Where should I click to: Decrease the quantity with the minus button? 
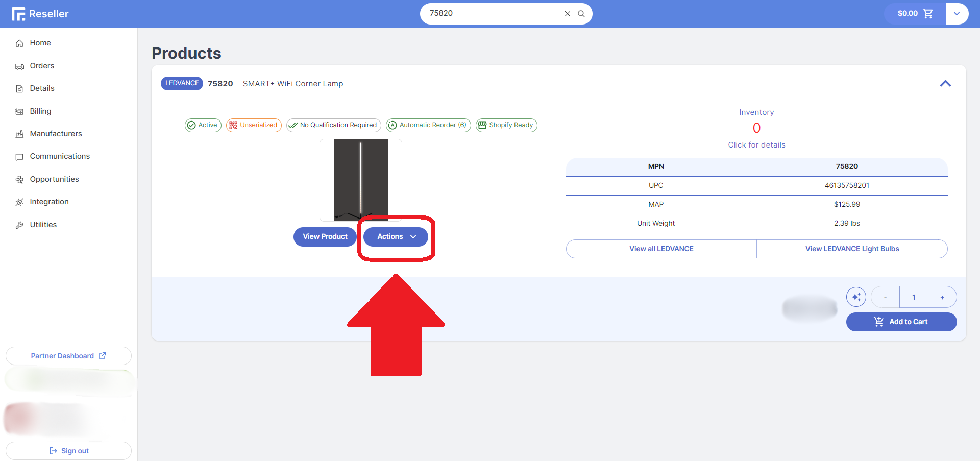tap(885, 297)
